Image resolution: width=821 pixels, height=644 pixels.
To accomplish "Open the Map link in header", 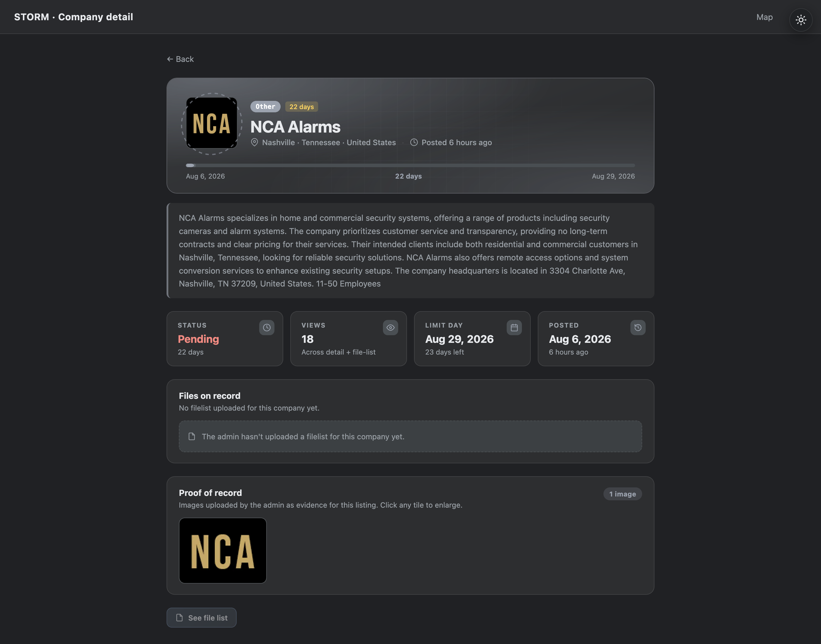I will 764,17.
